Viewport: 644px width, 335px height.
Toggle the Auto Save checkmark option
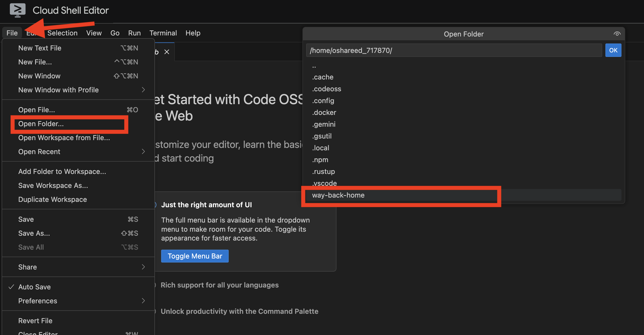point(34,287)
